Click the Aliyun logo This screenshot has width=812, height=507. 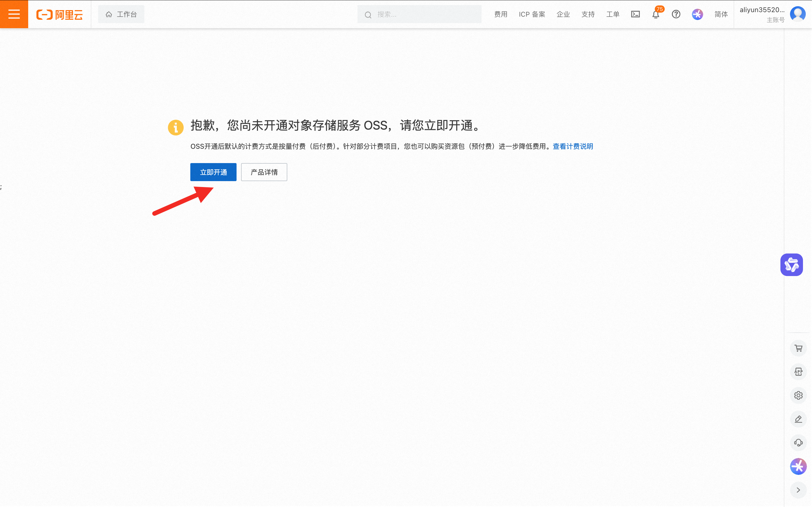click(x=59, y=14)
